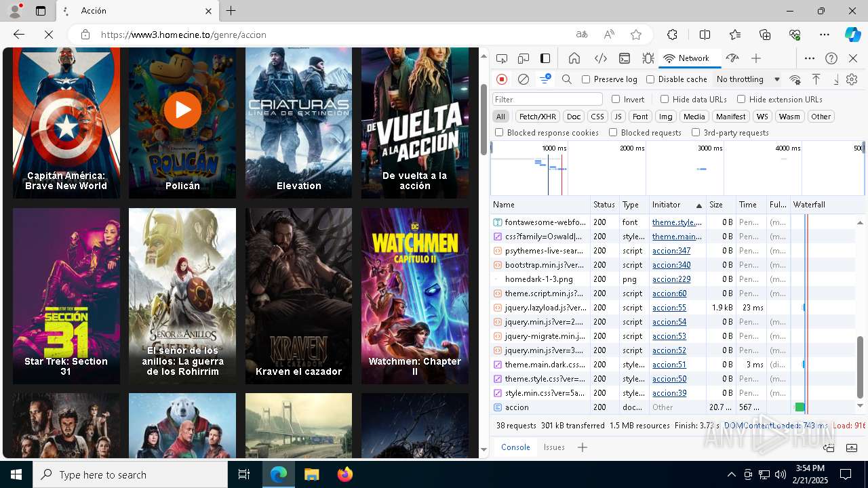Toggle device emulation icon in DevTools
This screenshot has height=488, width=868.
(x=524, y=58)
